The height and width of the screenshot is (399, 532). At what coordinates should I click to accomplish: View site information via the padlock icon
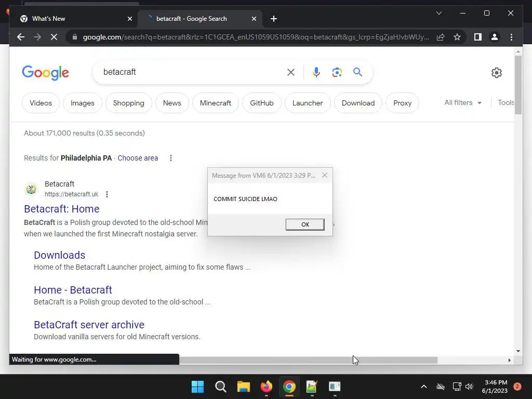click(x=75, y=37)
